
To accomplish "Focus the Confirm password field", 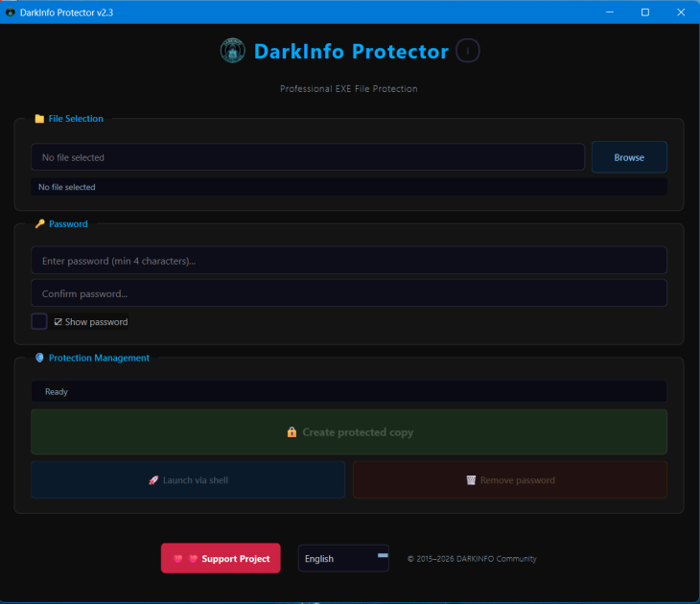I will pos(349,293).
